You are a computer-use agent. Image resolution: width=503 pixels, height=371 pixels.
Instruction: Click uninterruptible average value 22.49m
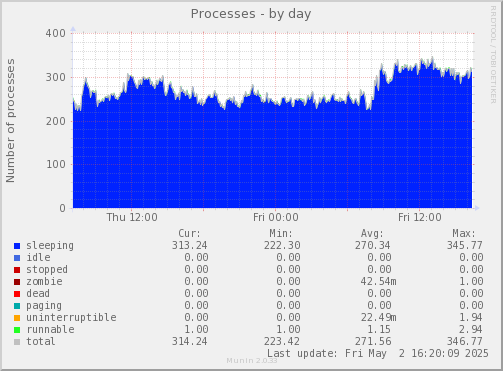(x=378, y=317)
